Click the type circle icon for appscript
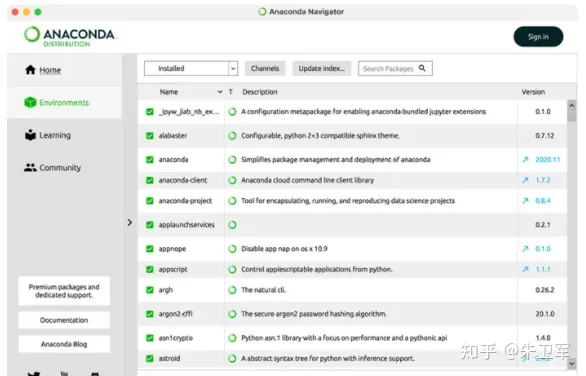Image resolution: width=586 pixels, height=376 pixels. point(232,269)
